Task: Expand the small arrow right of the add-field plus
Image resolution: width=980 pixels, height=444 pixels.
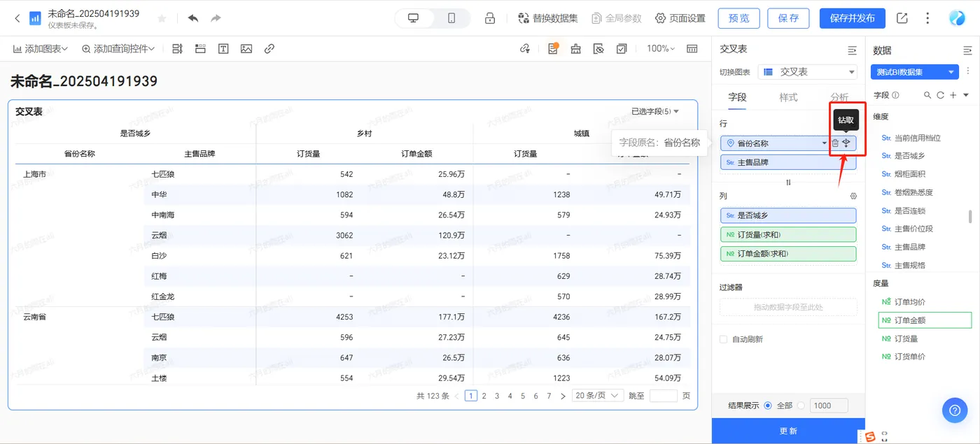Action: coord(966,95)
